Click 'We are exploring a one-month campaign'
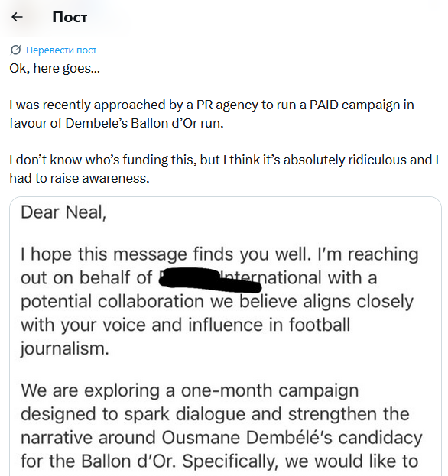The height and width of the screenshot is (476, 448). pos(190,390)
